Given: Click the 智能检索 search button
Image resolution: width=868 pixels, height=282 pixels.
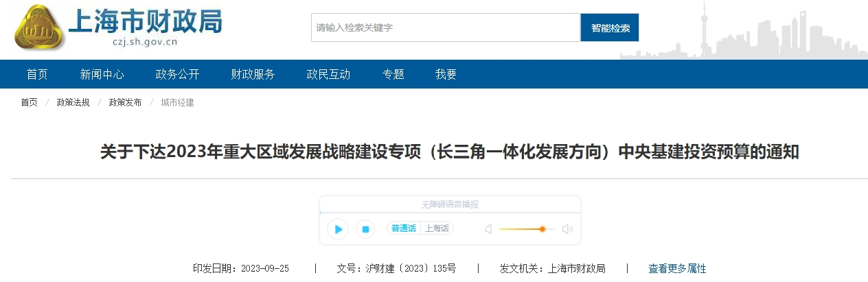Looking at the screenshot, I should pyautogui.click(x=610, y=27).
